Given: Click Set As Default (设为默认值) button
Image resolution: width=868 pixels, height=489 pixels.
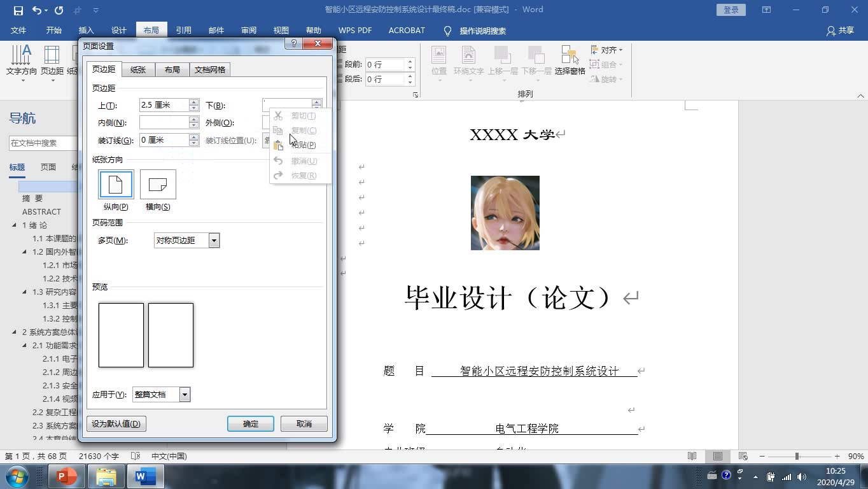Looking at the screenshot, I should click(116, 423).
